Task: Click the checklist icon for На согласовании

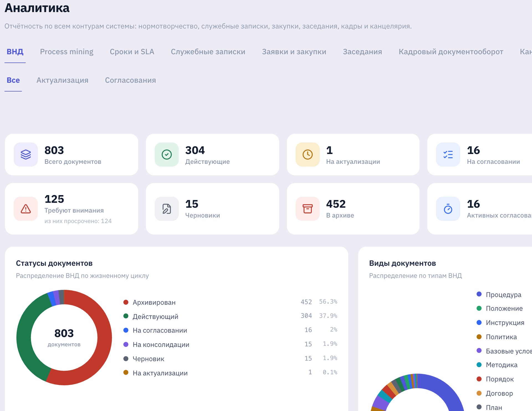Action: click(x=448, y=154)
